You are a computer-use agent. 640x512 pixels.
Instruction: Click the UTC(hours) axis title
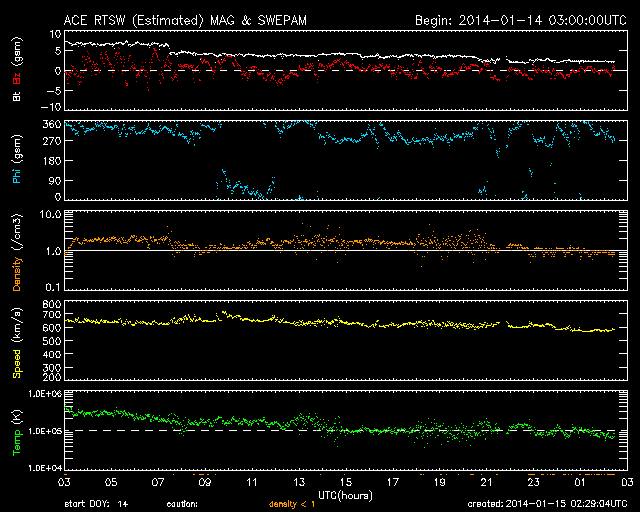coord(345,494)
